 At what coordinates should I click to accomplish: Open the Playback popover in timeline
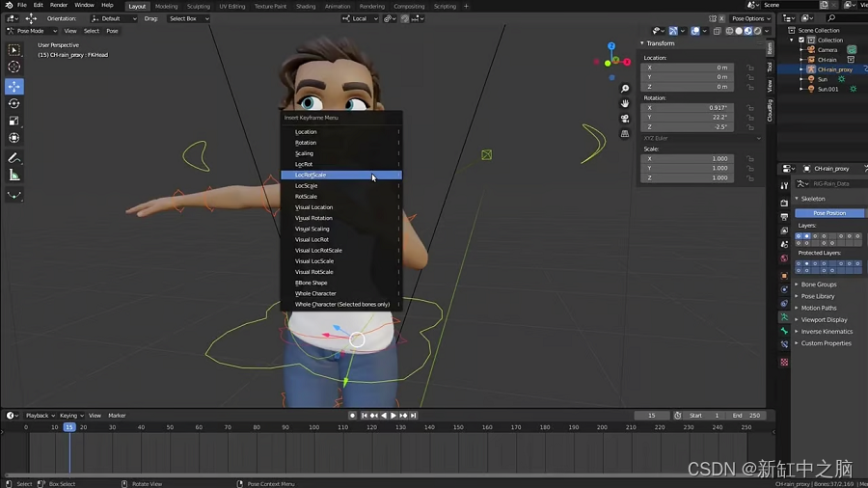click(x=40, y=416)
